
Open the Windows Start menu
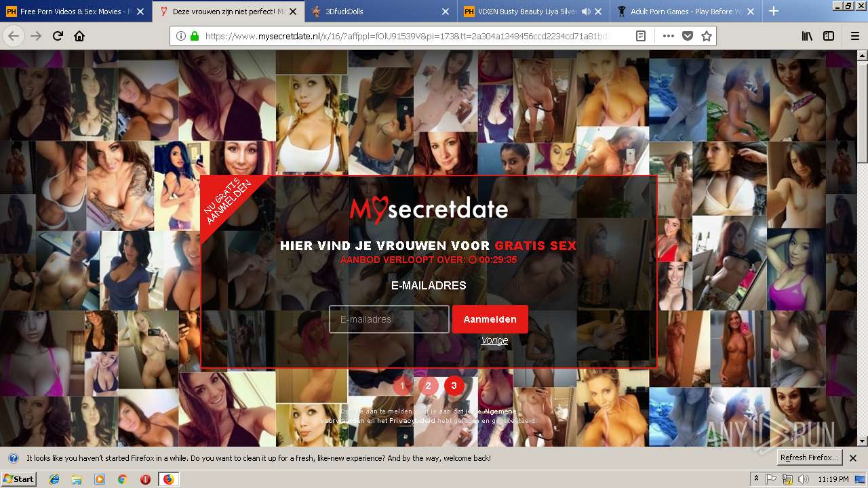pos(18,479)
